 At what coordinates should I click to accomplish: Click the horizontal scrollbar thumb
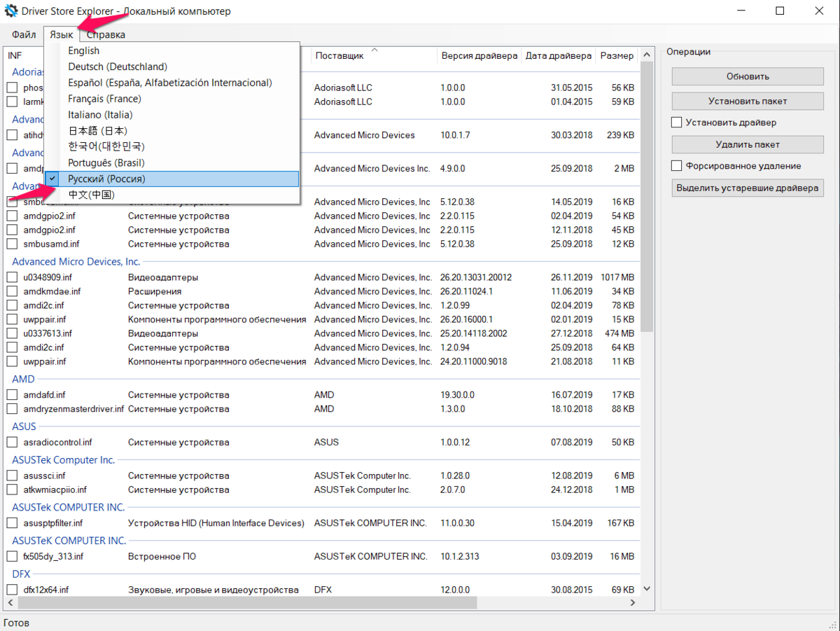246,602
